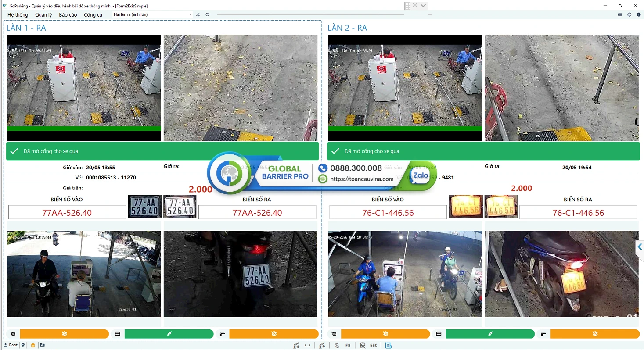644x350 pixels.
Task: Click Làn 1 green connected button
Action: (169, 334)
